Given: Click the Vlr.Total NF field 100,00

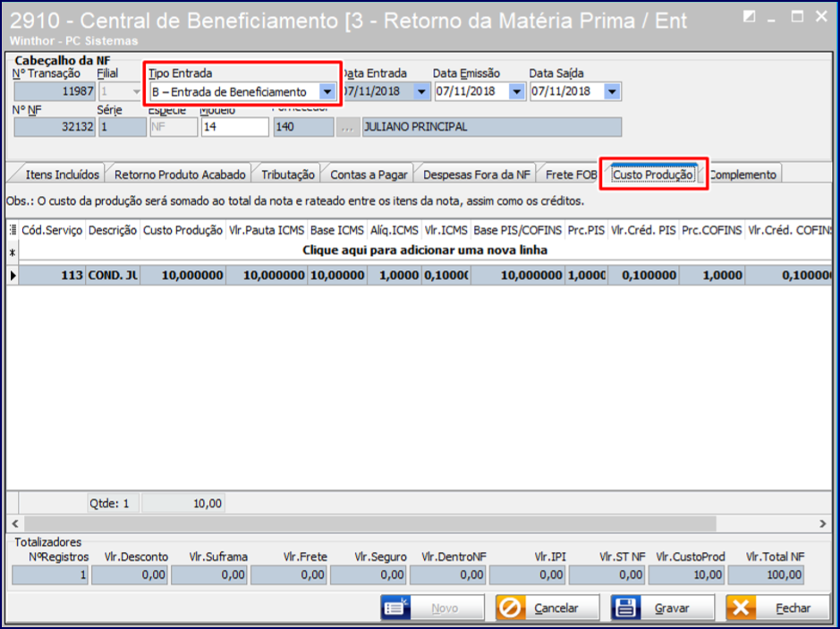Looking at the screenshot, I should click(767, 575).
